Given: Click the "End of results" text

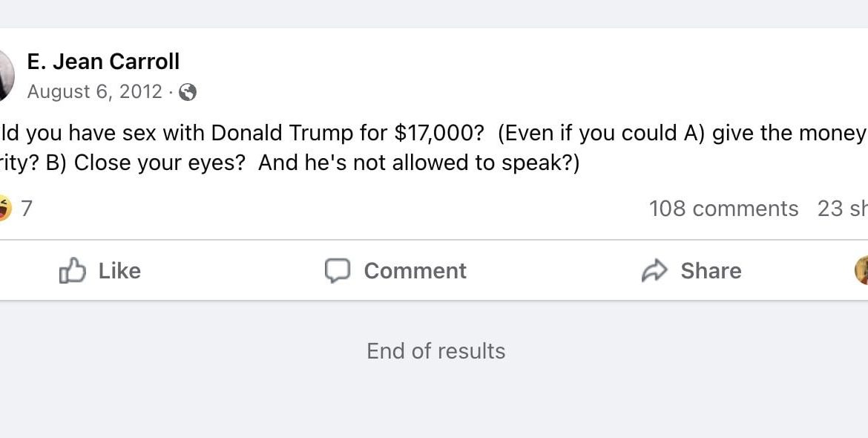Looking at the screenshot, I should pos(435,351).
